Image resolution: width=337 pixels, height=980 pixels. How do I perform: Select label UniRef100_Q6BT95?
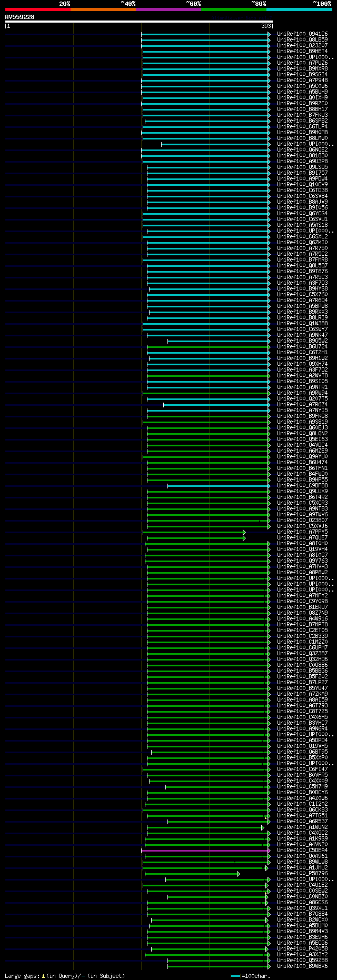(302, 752)
